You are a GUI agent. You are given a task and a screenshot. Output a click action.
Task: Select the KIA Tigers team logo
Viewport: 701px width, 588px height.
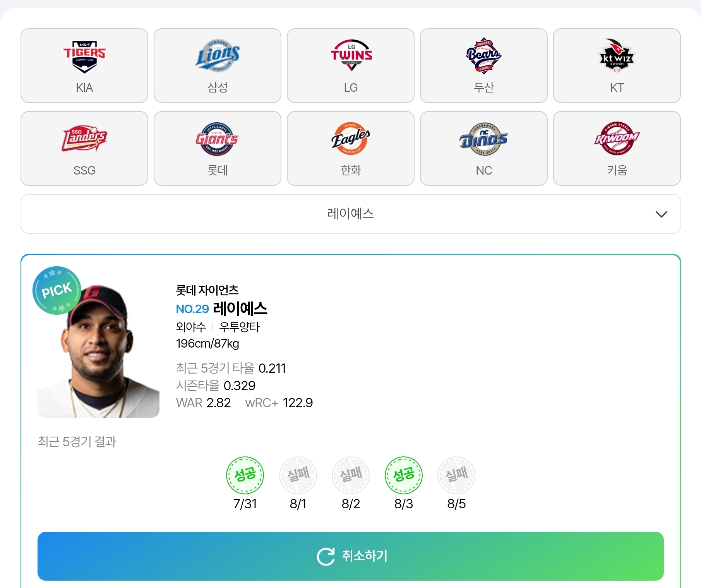84,57
